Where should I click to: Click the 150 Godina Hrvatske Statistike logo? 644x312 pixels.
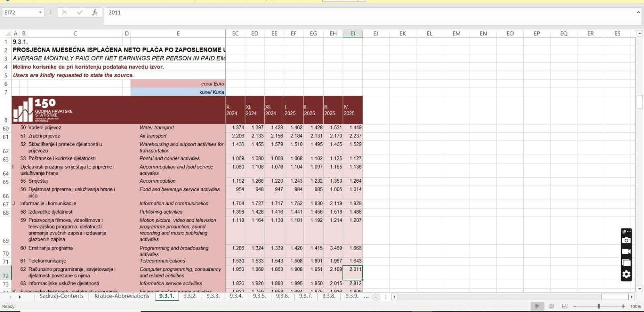[x=43, y=110]
